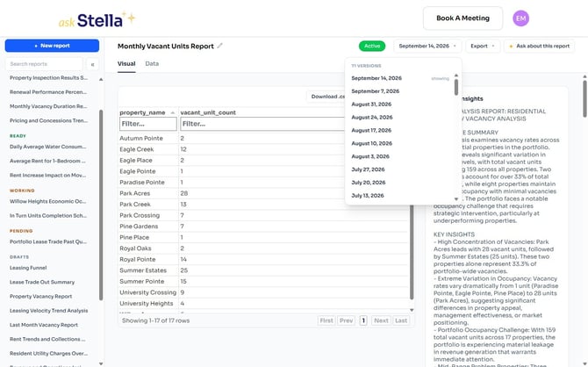Screen dimensions: 588x367
Task: Open Pricing and Concessions Tren... report
Action: (48, 120)
